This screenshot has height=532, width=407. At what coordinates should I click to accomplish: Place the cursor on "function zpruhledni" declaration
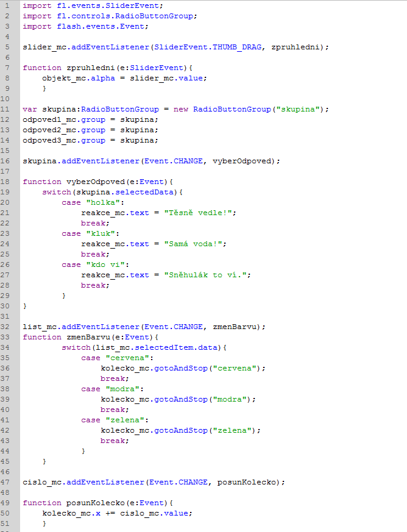coord(68,68)
